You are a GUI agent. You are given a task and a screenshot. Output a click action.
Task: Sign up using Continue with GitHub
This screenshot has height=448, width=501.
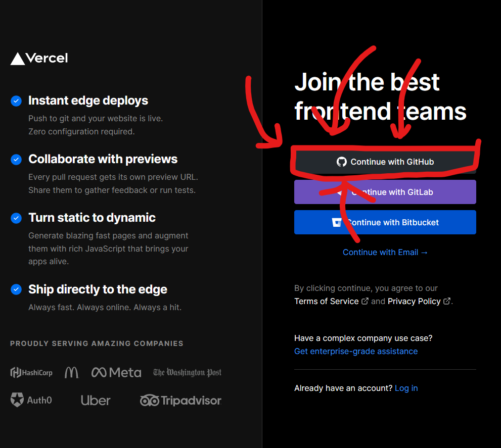385,162
